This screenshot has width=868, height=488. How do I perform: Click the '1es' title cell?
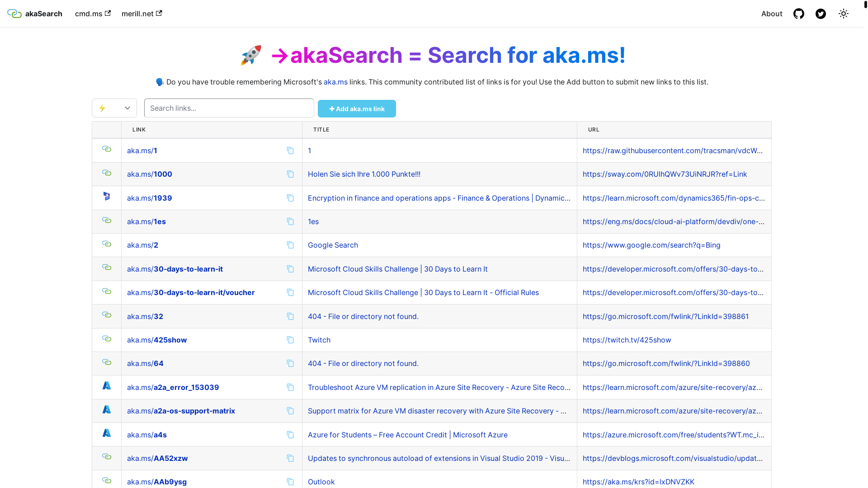(313, 221)
